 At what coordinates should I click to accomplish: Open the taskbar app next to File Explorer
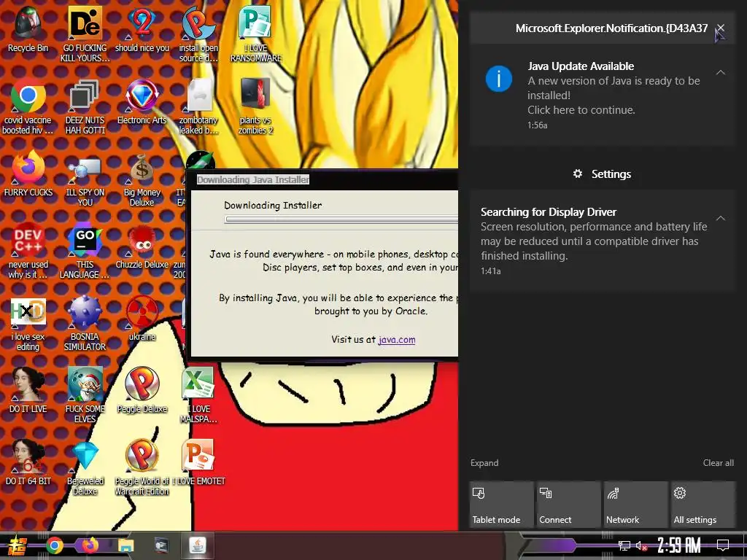161,545
